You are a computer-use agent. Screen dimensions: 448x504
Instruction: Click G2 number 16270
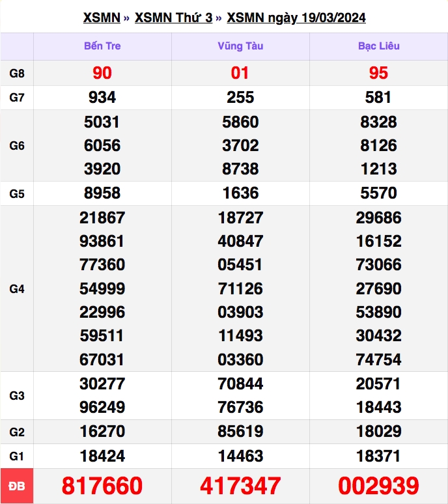click(x=102, y=431)
